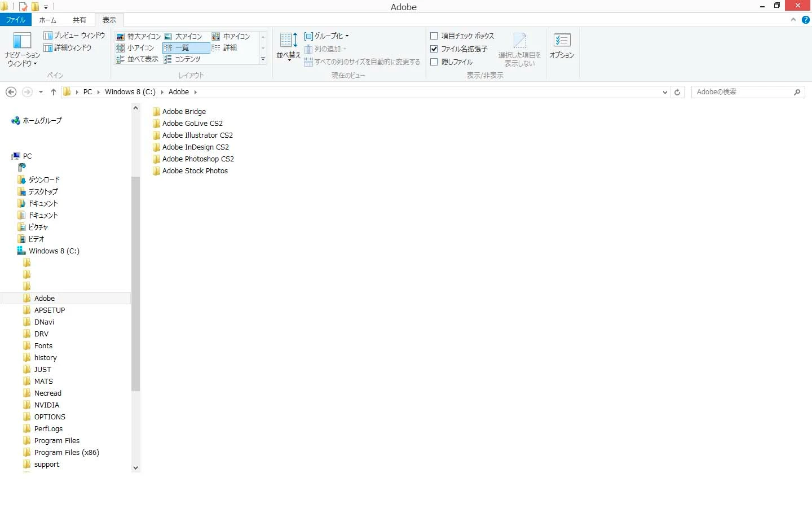The image size is (812, 508).
Task: Open the Adobe GoLive CS2 folder
Action: click(x=188, y=124)
